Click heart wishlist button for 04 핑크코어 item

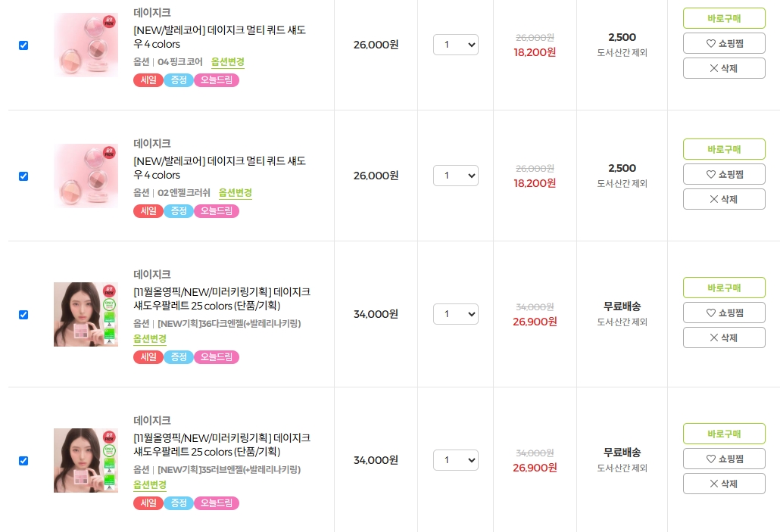[724, 43]
